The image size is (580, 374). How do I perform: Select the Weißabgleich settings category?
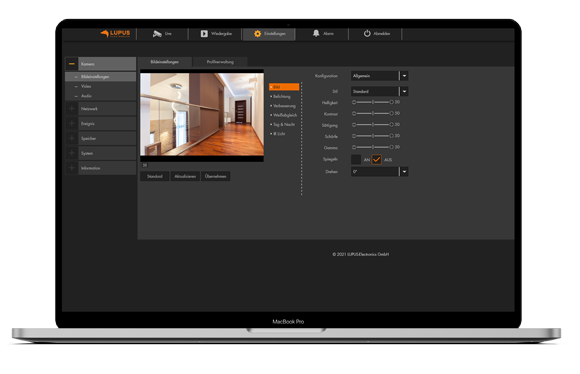[x=285, y=115]
